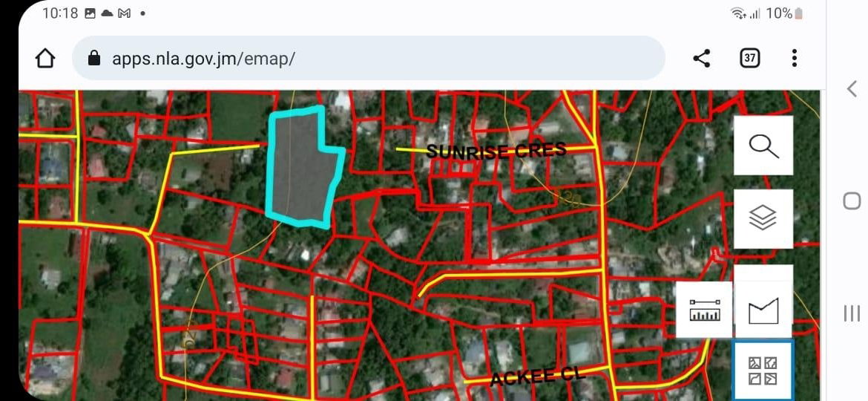Open the basemap gallery grid icon
The height and width of the screenshot is (401, 868).
coord(763,371)
